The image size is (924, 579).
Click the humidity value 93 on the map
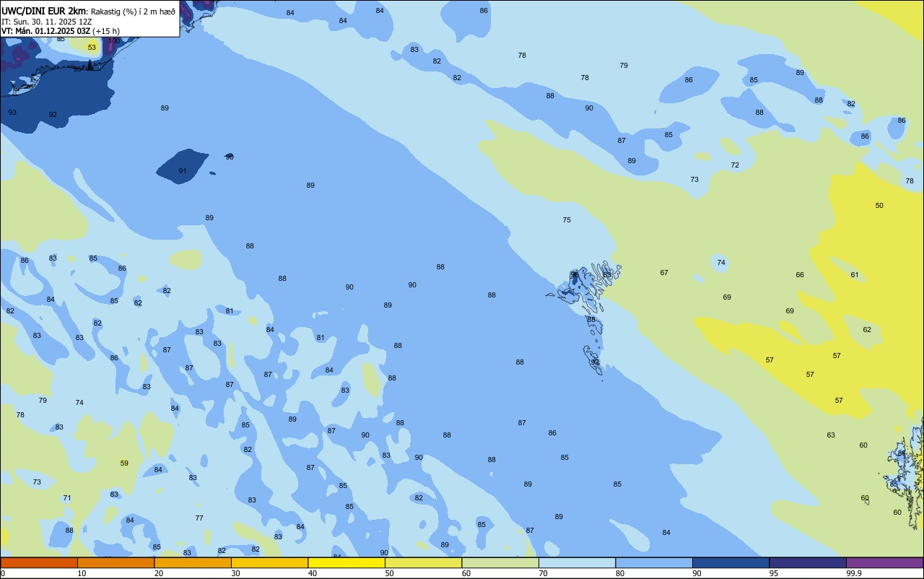[12, 113]
